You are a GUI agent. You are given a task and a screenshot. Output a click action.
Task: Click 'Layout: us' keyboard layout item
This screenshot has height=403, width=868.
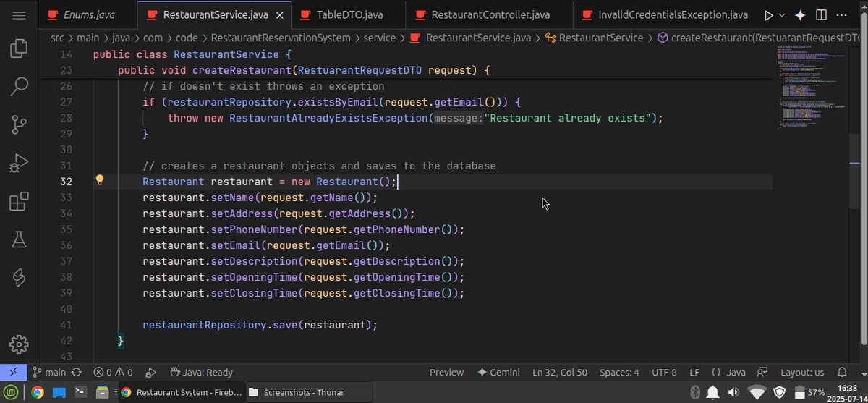802,372
